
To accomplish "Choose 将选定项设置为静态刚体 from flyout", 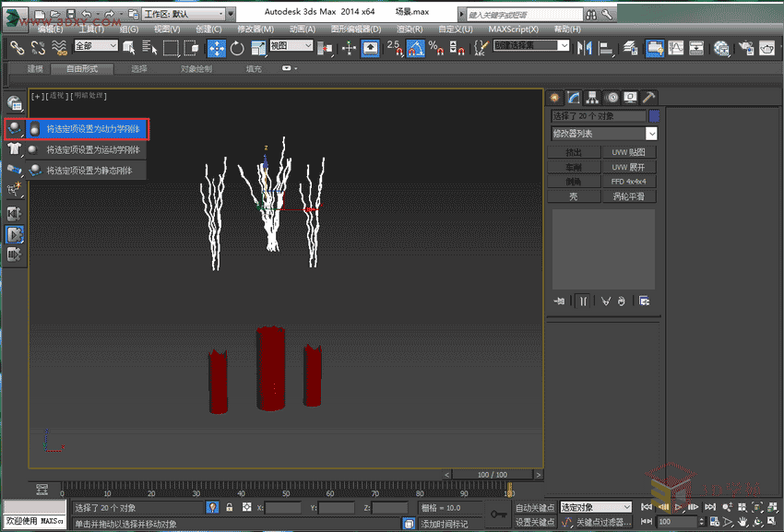I will 89,170.
